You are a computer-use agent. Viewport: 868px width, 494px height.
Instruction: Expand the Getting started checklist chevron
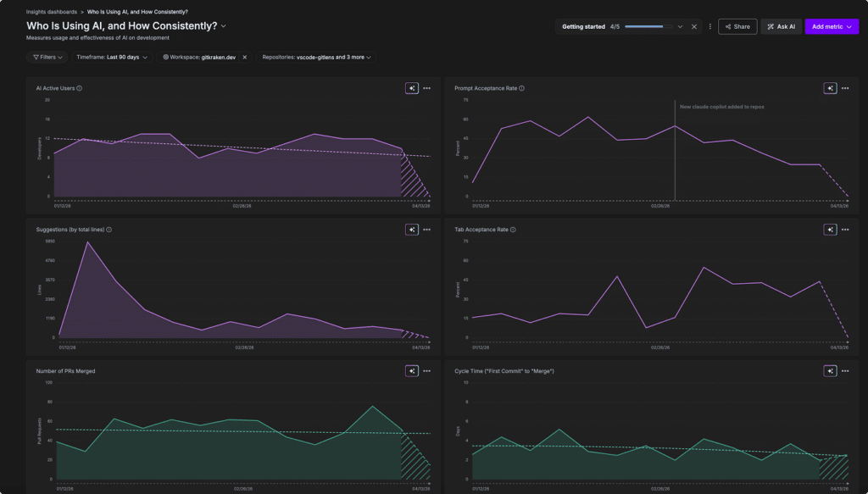680,26
